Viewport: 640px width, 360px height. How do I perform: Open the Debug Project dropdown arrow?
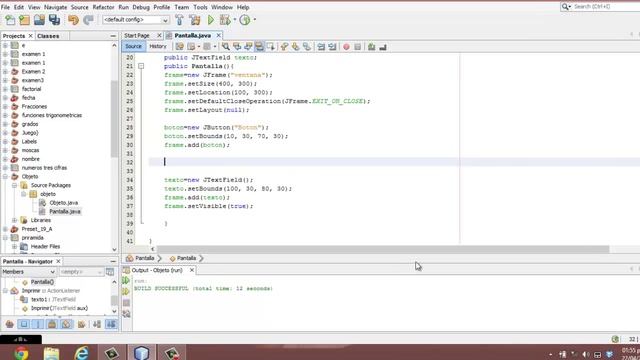coord(235,20)
